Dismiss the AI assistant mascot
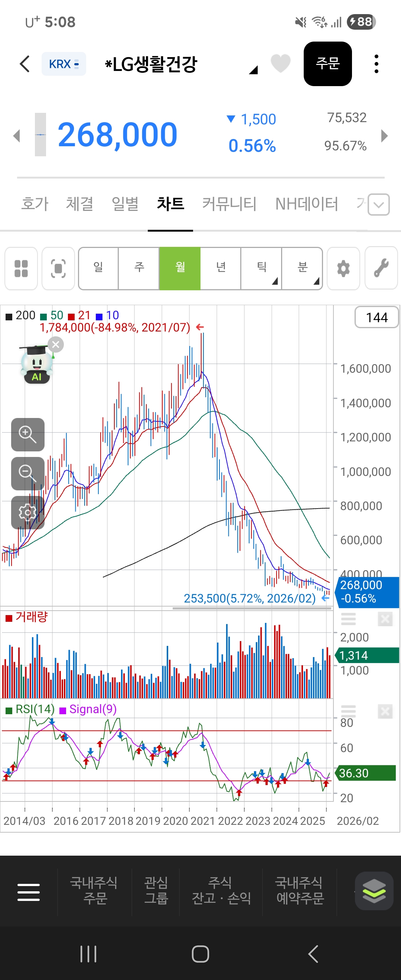The width and height of the screenshot is (401, 980). tap(56, 345)
